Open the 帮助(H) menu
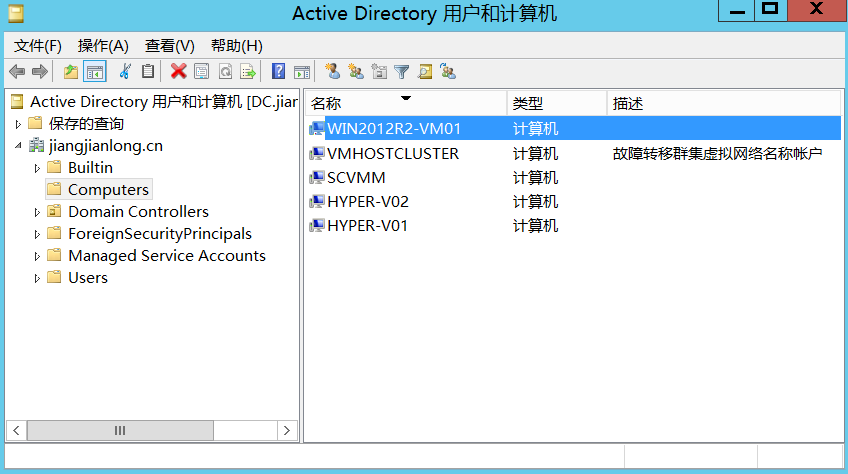 click(236, 46)
